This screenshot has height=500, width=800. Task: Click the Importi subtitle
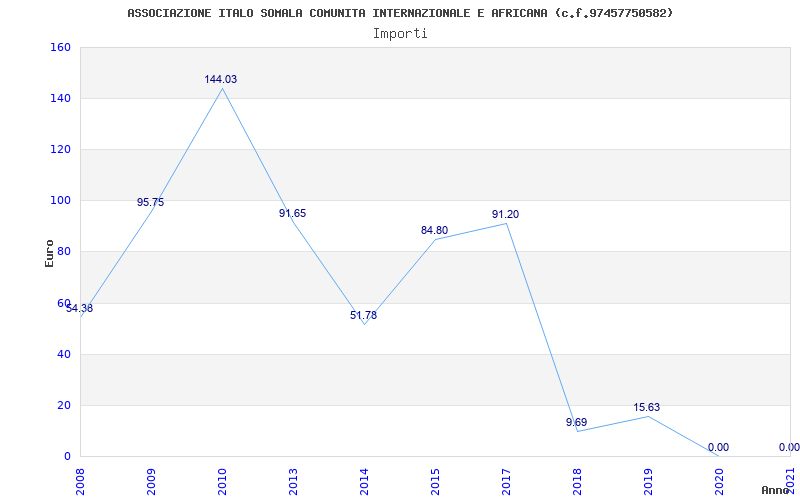tap(400, 34)
